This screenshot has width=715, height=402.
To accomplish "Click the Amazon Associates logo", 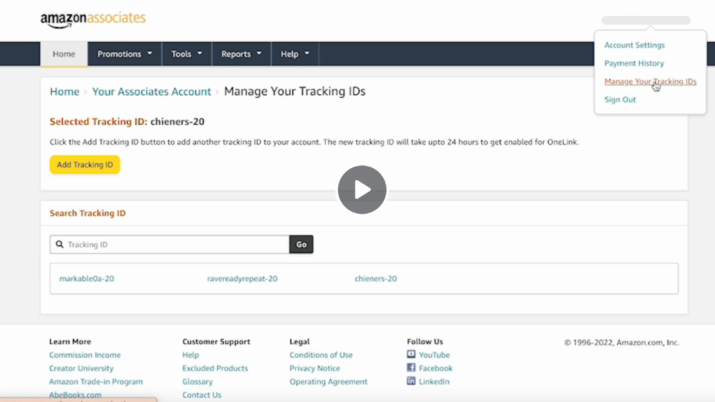I will (93, 20).
